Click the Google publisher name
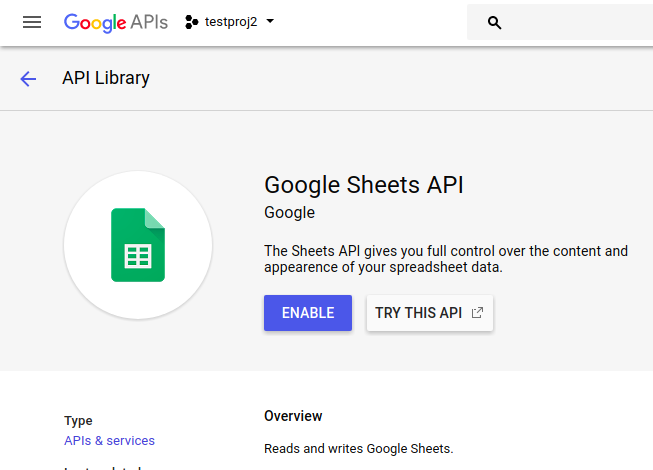 (289, 212)
